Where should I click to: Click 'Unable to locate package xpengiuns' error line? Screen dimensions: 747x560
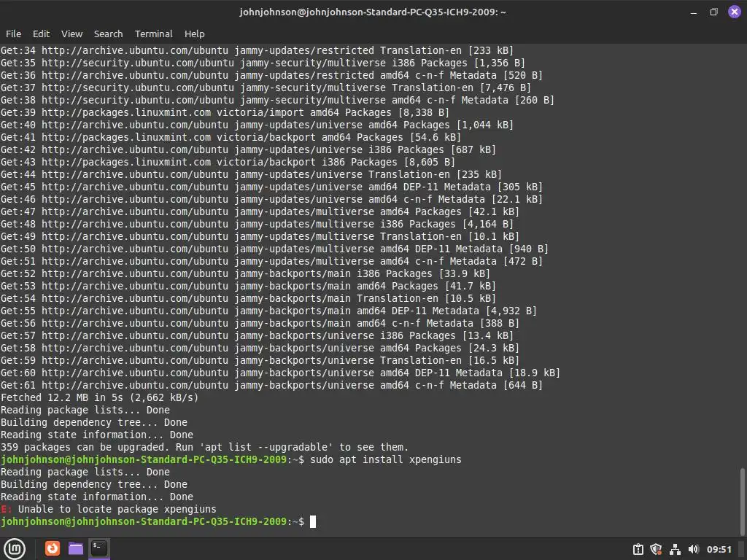108,509
